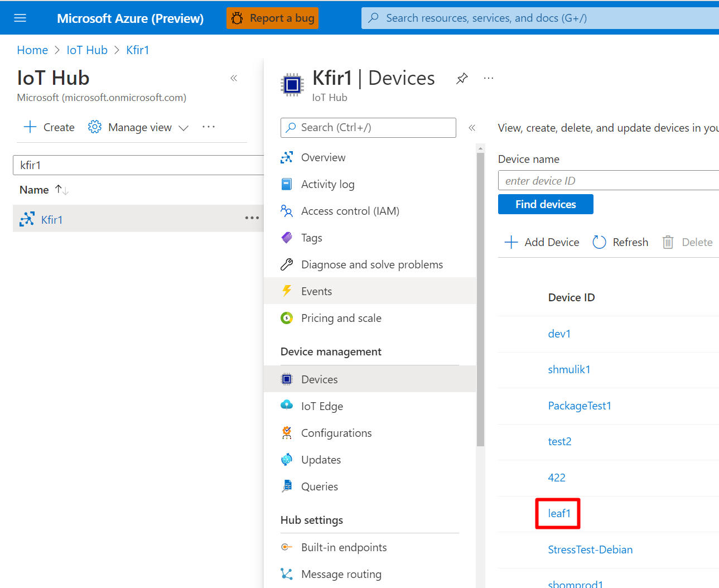Click the Report a bug button
Screen dimensions: 719x588
point(272,18)
